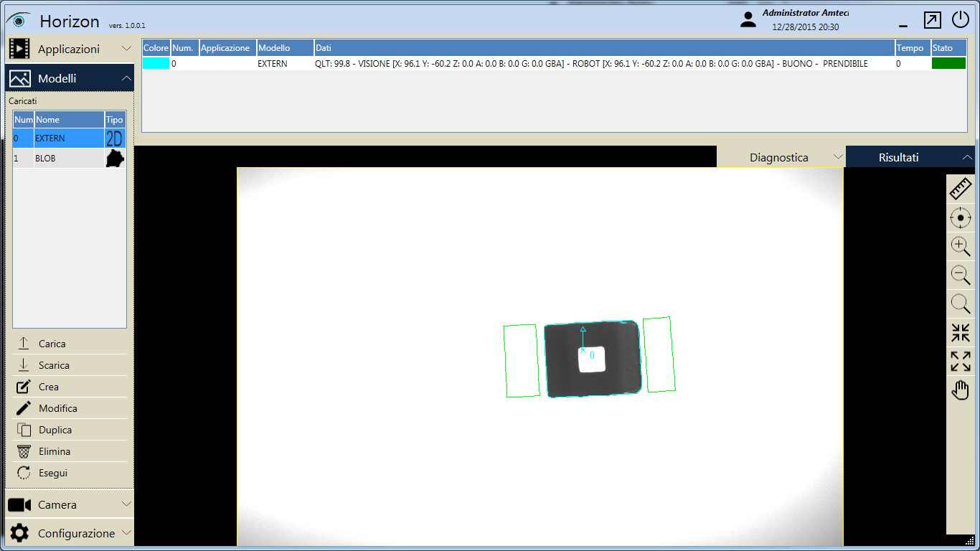980x551 pixels.
Task: Click the external window arrow icon
Action: [932, 20]
